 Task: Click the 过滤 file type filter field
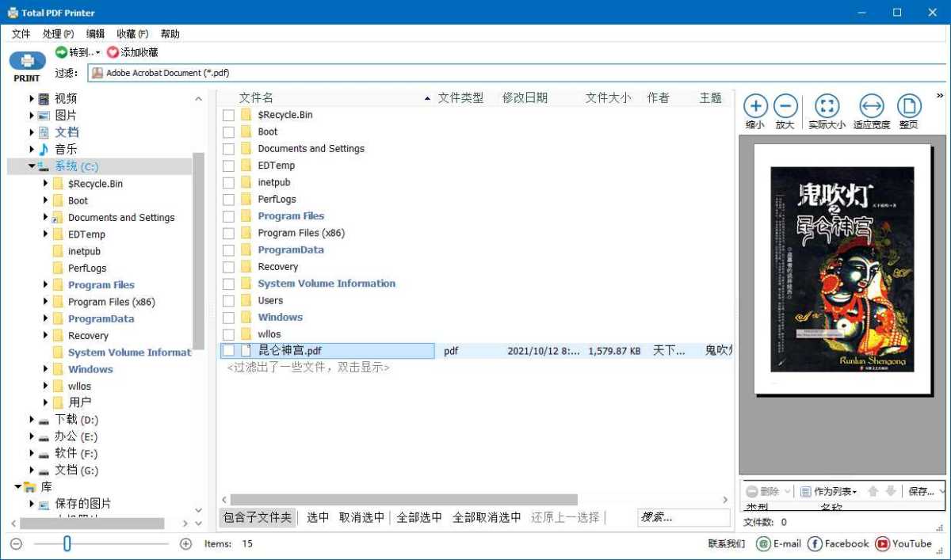pos(518,73)
